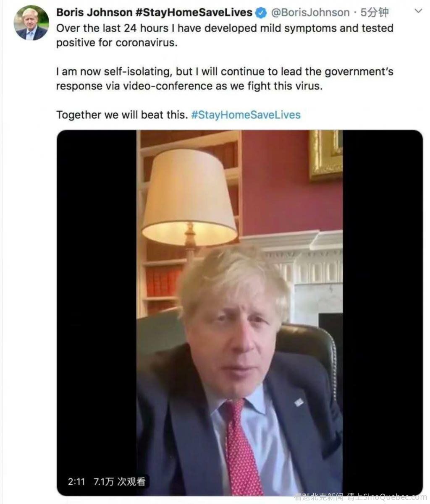This screenshot has width=430, height=504.
Task: Expand the tweet options chevron
Action: click(418, 11)
